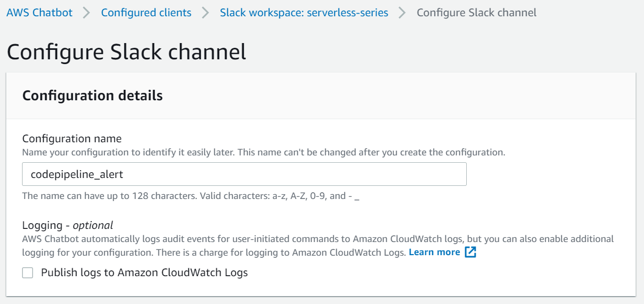
Task: Open the Learn more link
Action: click(434, 252)
